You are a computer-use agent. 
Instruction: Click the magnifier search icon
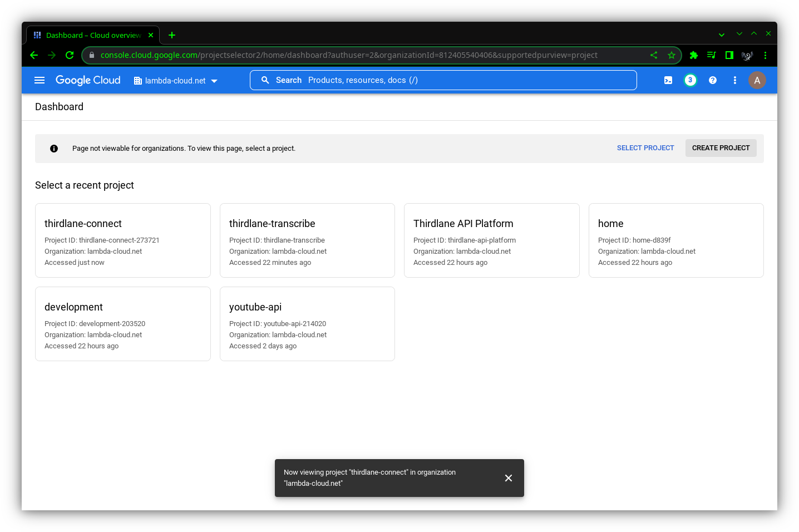click(265, 80)
